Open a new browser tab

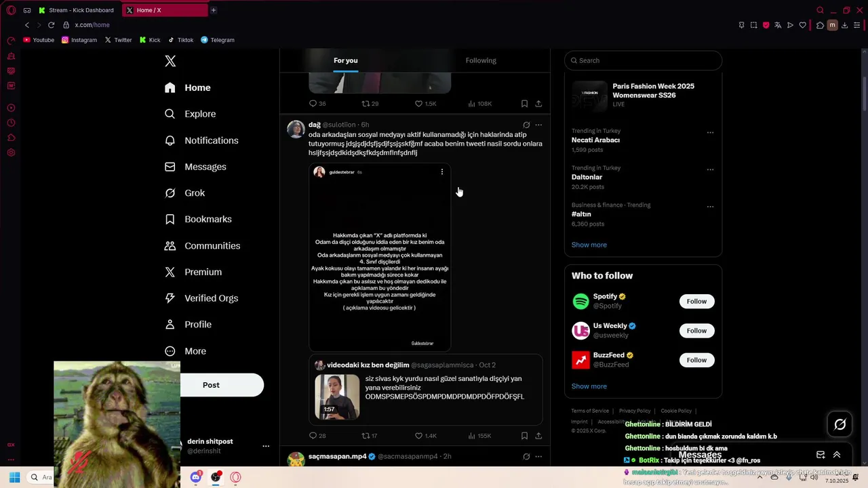(x=213, y=10)
